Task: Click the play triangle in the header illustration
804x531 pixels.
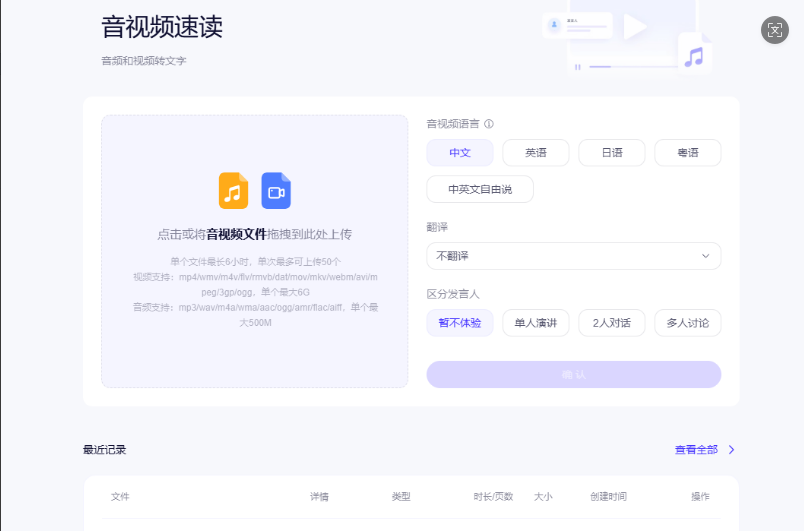Action: point(635,27)
